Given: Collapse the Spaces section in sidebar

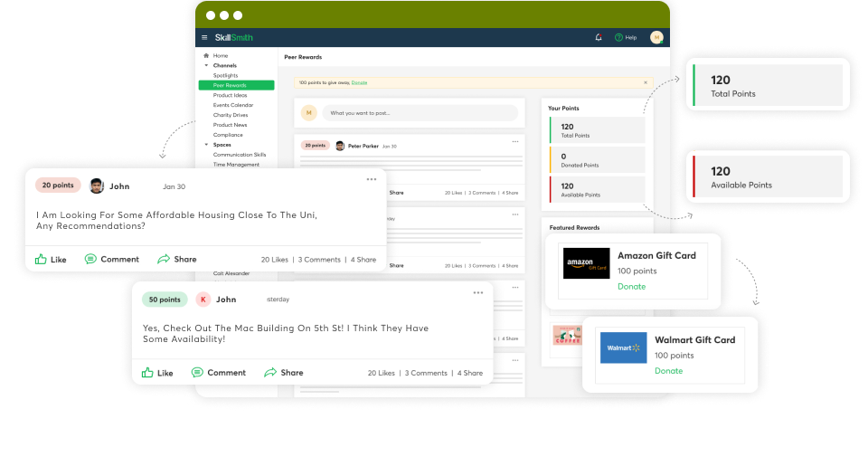Looking at the screenshot, I should coord(206,145).
